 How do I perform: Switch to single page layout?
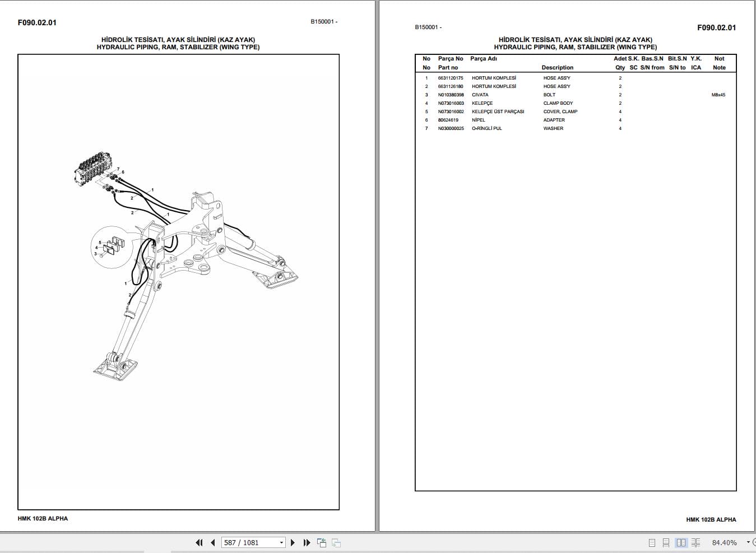[x=652, y=542]
